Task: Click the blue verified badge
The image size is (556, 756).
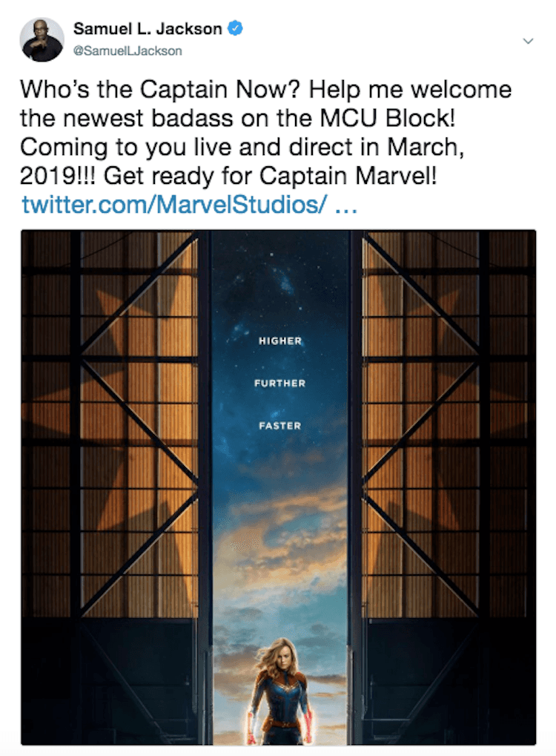Action: pos(235,28)
